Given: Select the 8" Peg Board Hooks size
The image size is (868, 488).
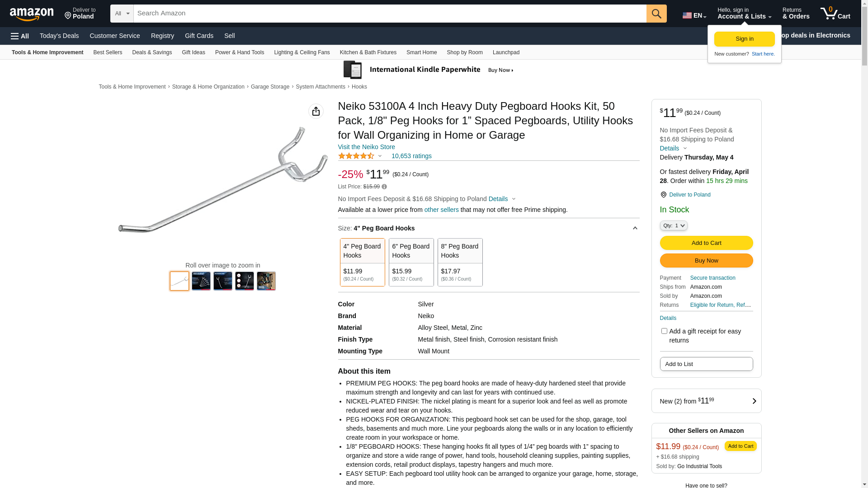Looking at the screenshot, I should click(460, 262).
